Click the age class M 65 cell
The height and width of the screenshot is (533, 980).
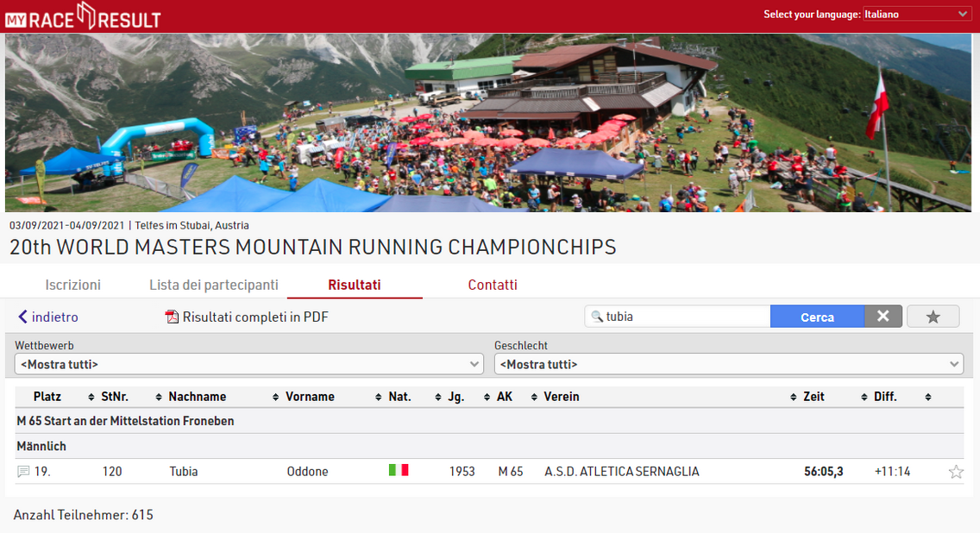pos(511,472)
